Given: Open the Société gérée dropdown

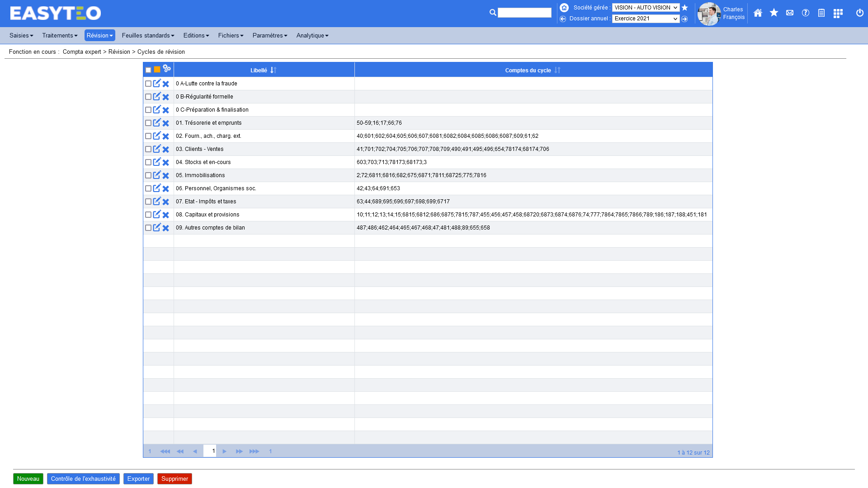Looking at the screenshot, I should click(646, 8).
